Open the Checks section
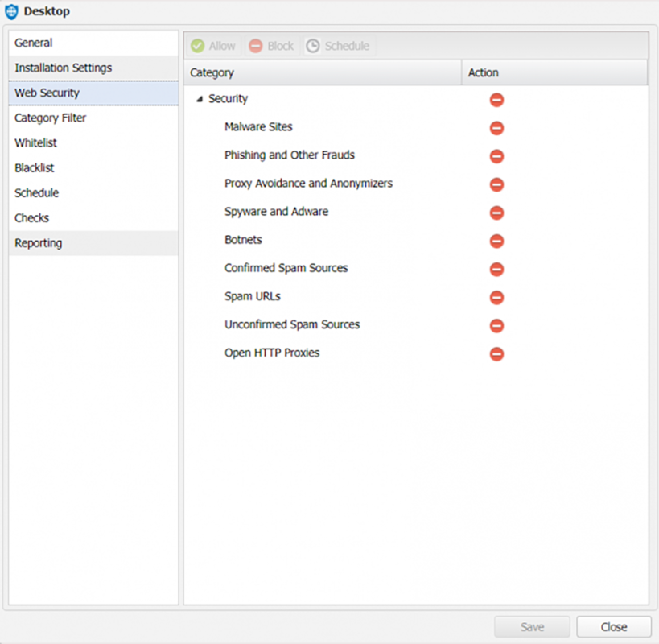Image resolution: width=659 pixels, height=644 pixels. (x=93, y=217)
